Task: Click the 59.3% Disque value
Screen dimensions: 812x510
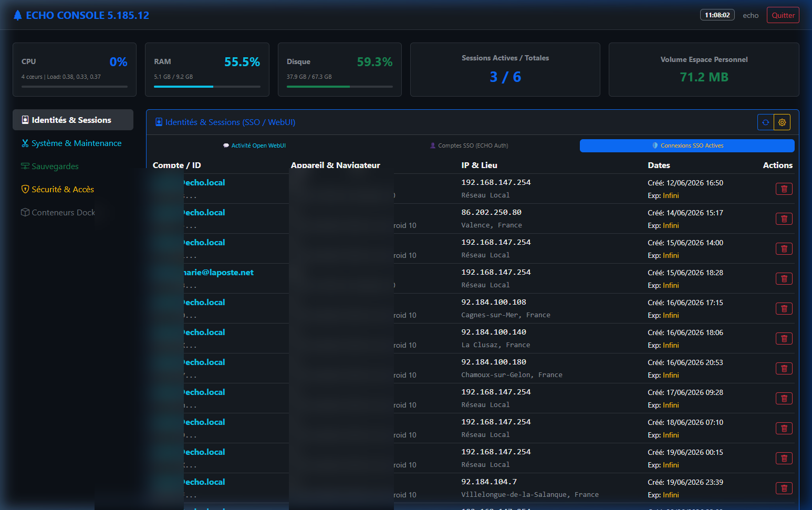Action: tap(375, 62)
